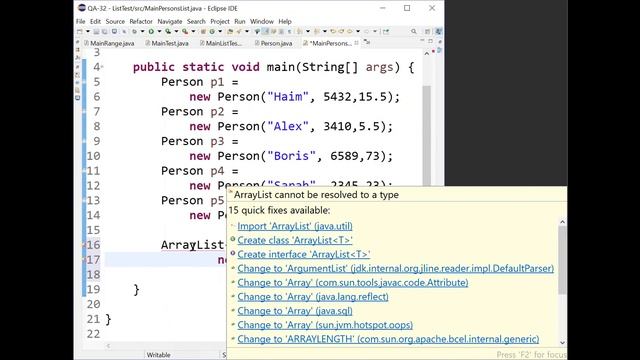Click the Writable status bar entry

pyautogui.click(x=158, y=355)
